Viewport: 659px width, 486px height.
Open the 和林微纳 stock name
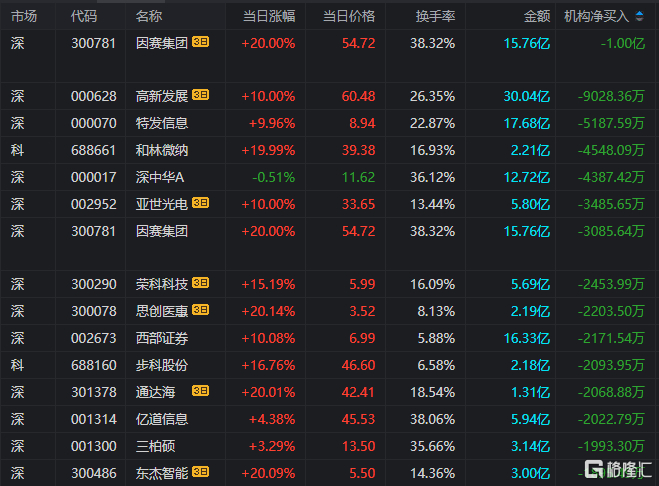(162, 150)
